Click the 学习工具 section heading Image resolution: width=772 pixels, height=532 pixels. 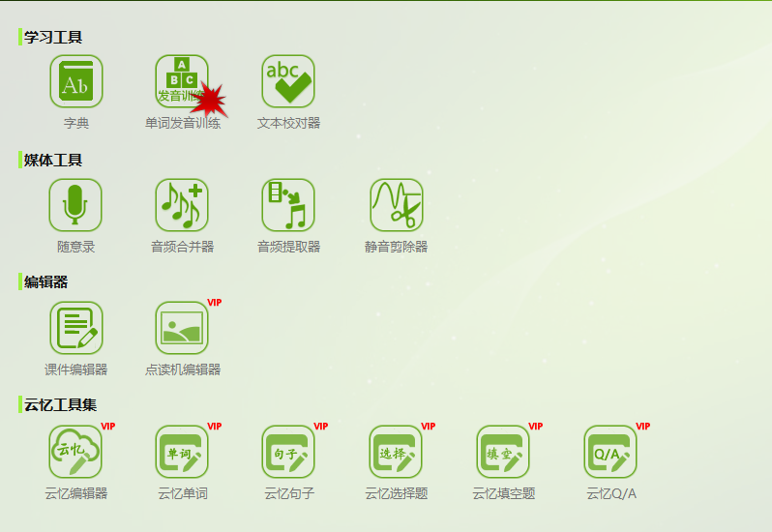[52, 37]
